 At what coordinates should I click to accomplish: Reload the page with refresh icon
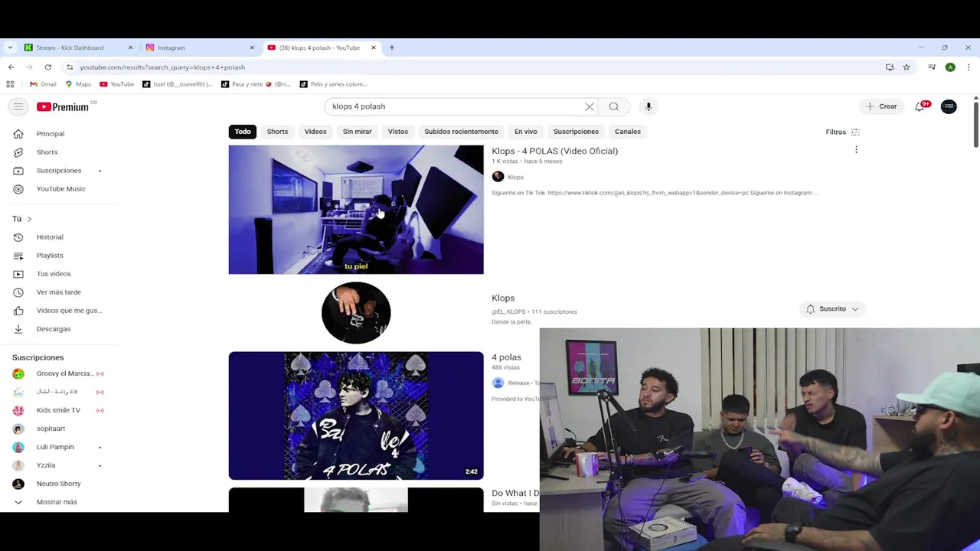point(47,67)
